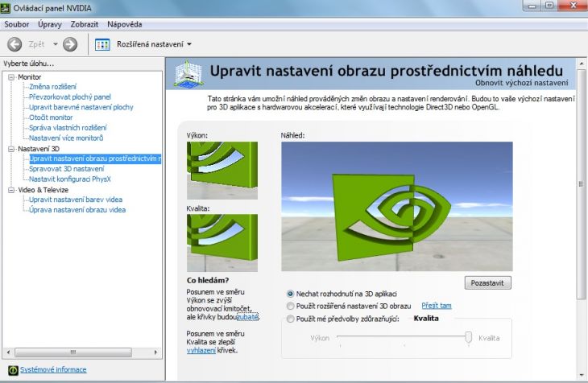Click the vyhlazení glossary link
The width and height of the screenshot is (588, 383).
tap(201, 351)
